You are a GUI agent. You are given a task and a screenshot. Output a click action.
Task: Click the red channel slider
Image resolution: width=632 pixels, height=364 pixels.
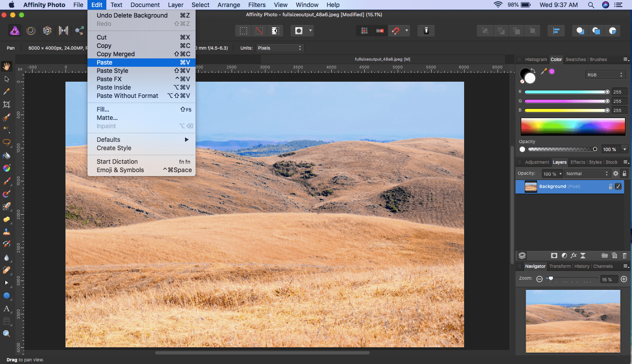[x=565, y=92]
